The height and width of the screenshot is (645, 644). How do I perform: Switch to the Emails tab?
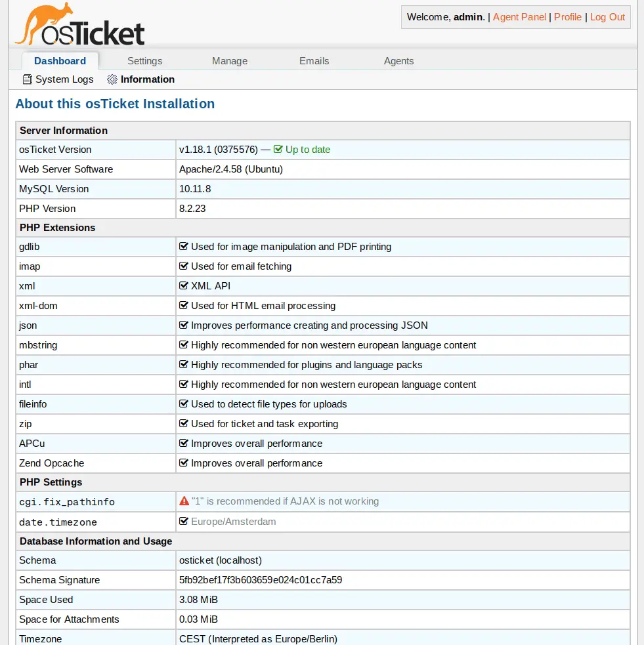click(314, 60)
